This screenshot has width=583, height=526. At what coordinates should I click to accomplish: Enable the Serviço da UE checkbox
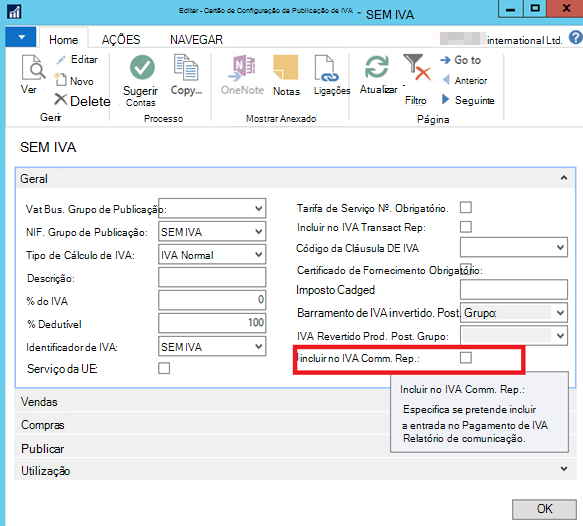164,368
